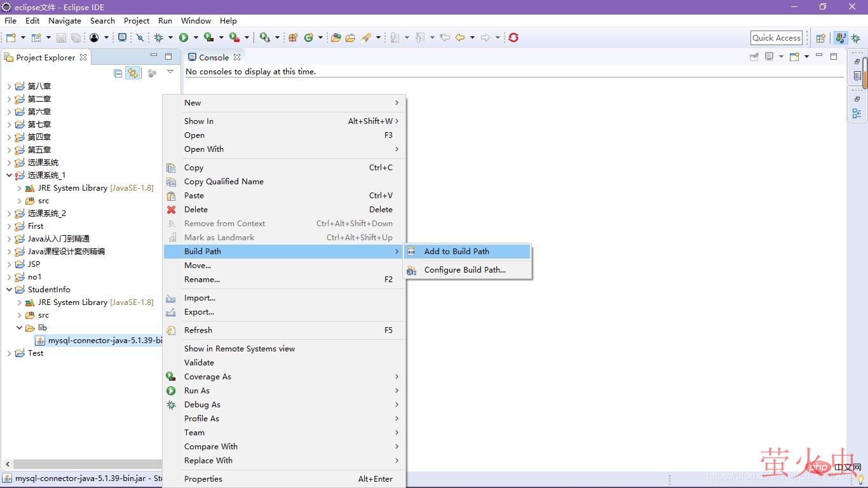This screenshot has width=868, height=488.
Task: Click the Open Perspective icon
Action: click(x=820, y=38)
